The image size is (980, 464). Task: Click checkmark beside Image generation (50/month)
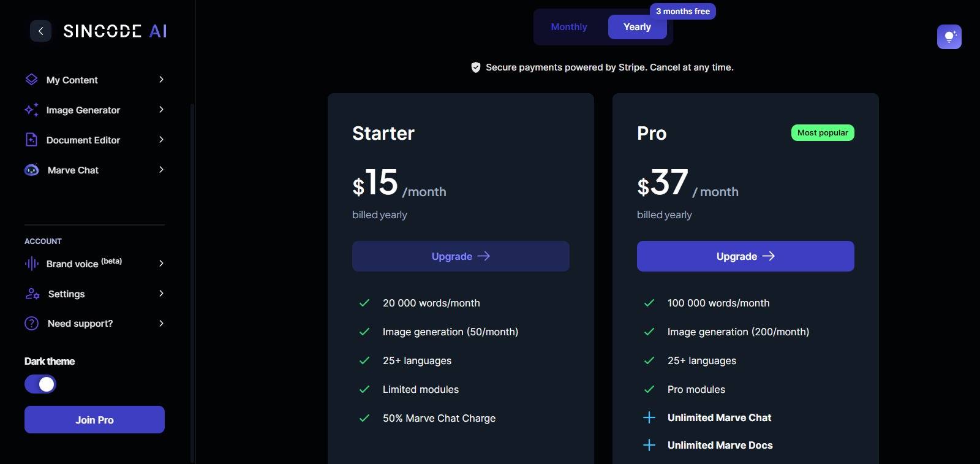coord(364,332)
